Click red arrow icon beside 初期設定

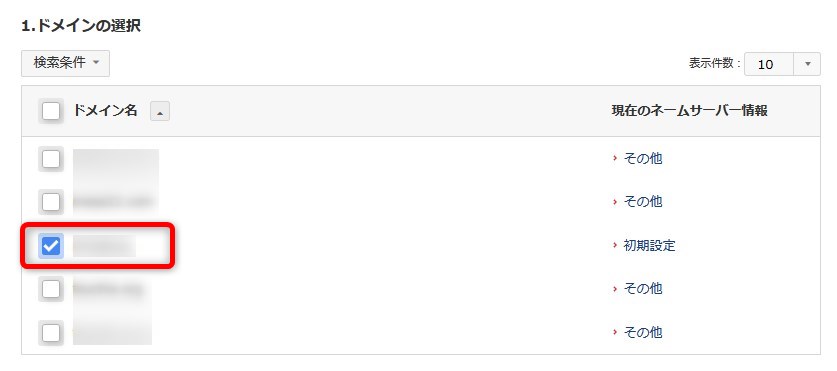[x=615, y=246]
